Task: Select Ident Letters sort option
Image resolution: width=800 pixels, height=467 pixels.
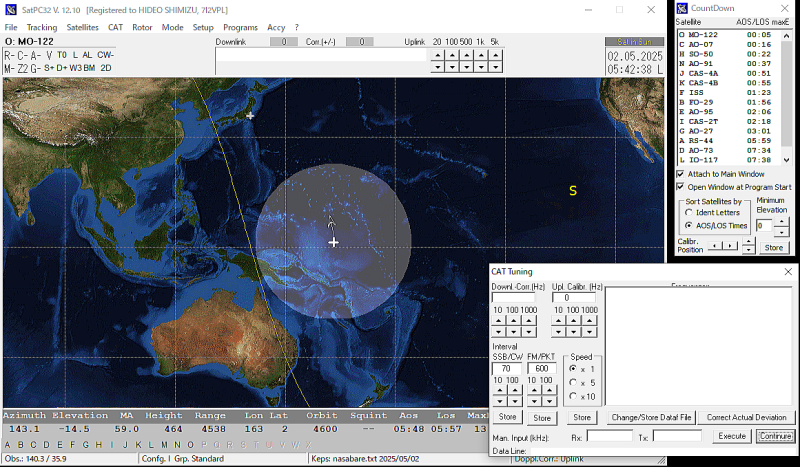Action: pyautogui.click(x=689, y=212)
